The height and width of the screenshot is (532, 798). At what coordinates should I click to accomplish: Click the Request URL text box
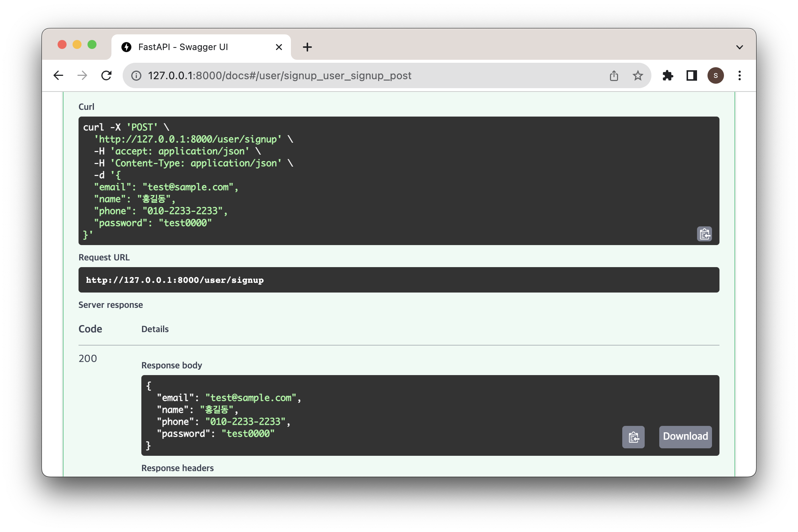399,280
